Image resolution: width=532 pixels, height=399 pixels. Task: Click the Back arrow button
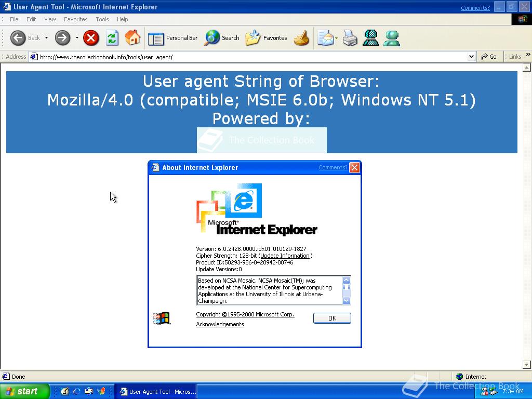click(18, 37)
